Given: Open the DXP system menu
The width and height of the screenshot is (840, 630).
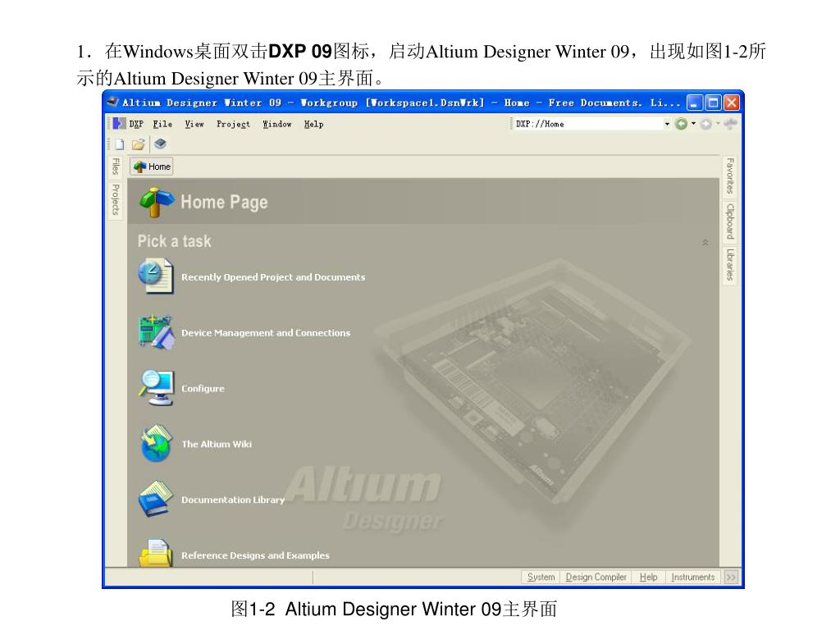Looking at the screenshot, I should (128, 125).
